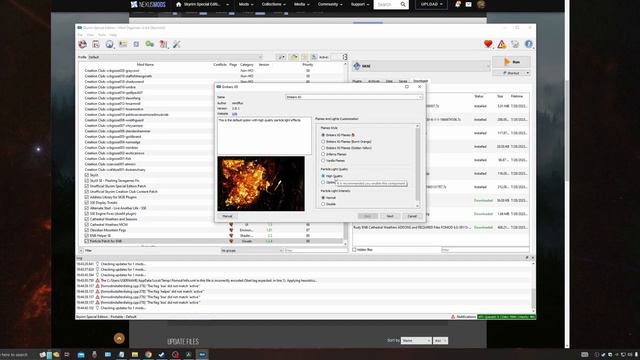Float the Log panel icon
Viewport: 640px width, 360px height.
pyautogui.click(x=527, y=258)
